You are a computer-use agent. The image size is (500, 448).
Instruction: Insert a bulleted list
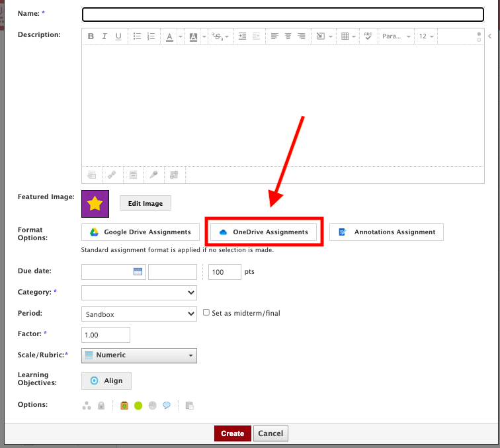(137, 36)
